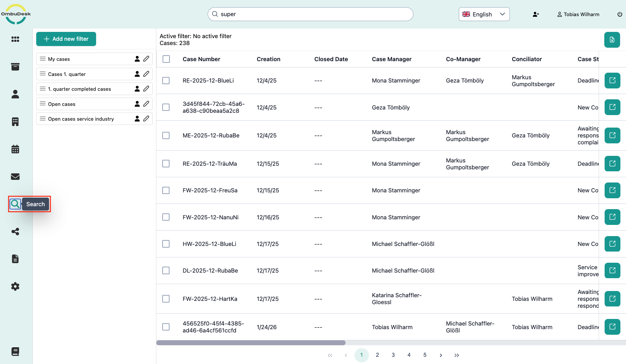The width and height of the screenshot is (626, 364).
Task: Open case DL-2025-12-RubaBe via its open icon
Action: click(x=613, y=271)
